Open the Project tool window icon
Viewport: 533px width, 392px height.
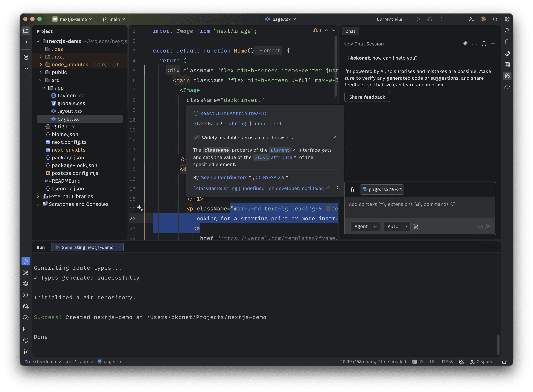26,31
